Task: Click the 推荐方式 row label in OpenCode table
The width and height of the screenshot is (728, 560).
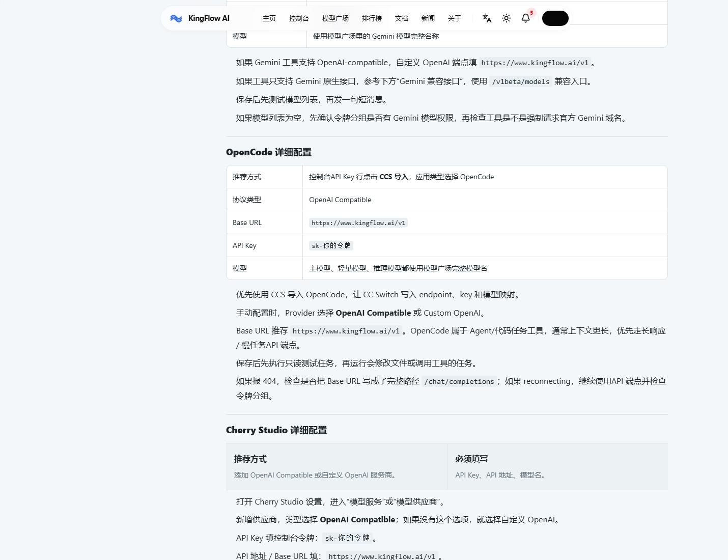Action: tap(247, 177)
